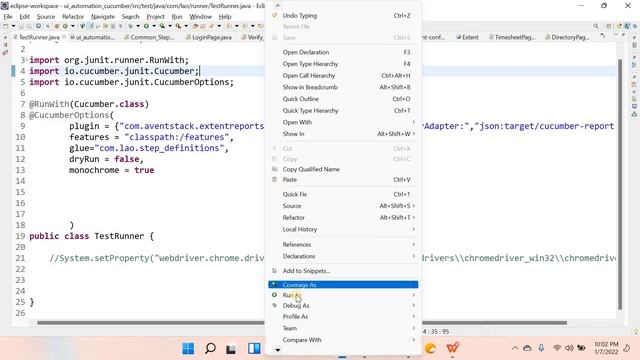The height and width of the screenshot is (360, 640).
Task: Expand Compare With submenu arrow
Action: click(413, 340)
